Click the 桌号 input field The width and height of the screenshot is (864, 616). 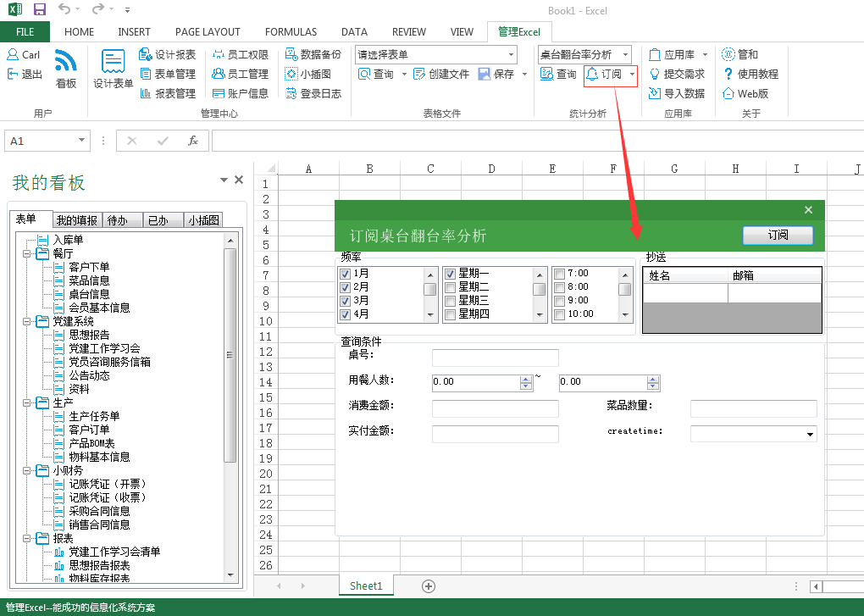[495, 358]
